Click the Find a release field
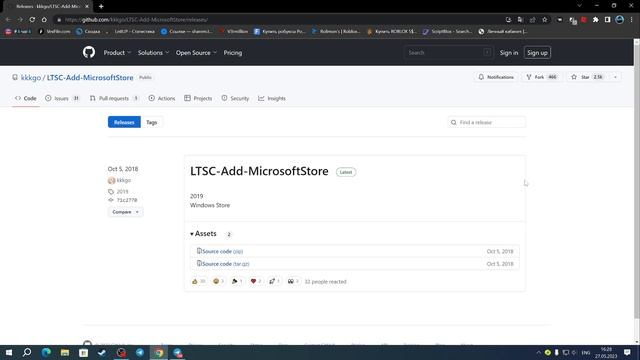The height and width of the screenshot is (360, 640). 487,122
